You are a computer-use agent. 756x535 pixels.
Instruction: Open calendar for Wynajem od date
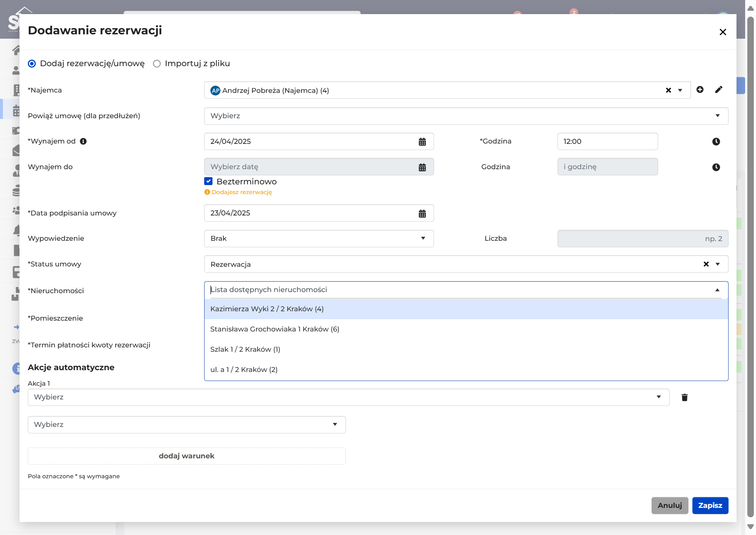[x=422, y=142]
